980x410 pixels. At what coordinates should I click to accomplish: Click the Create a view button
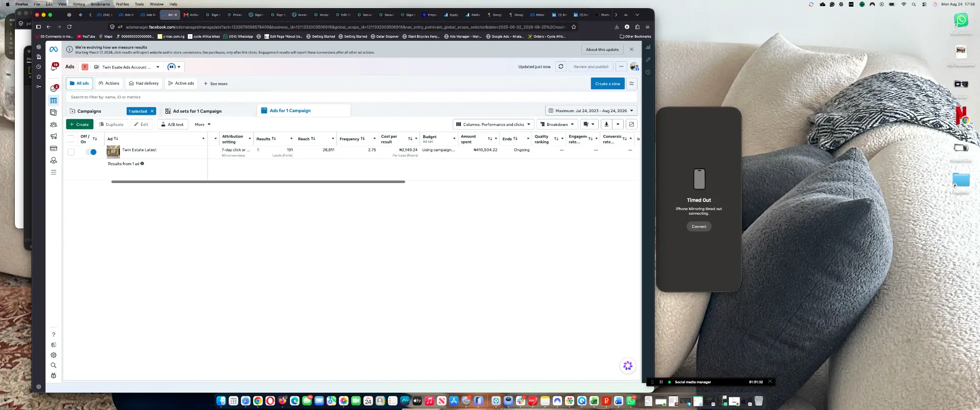tap(607, 84)
